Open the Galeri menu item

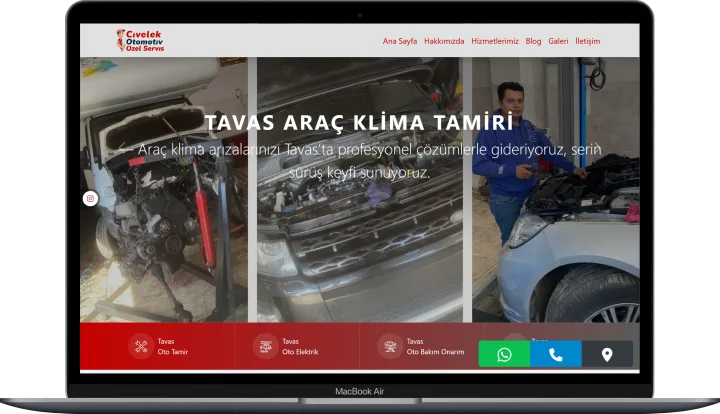558,41
